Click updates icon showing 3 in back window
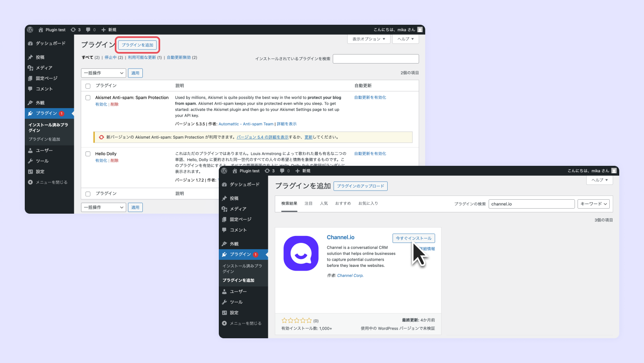 tap(73, 30)
